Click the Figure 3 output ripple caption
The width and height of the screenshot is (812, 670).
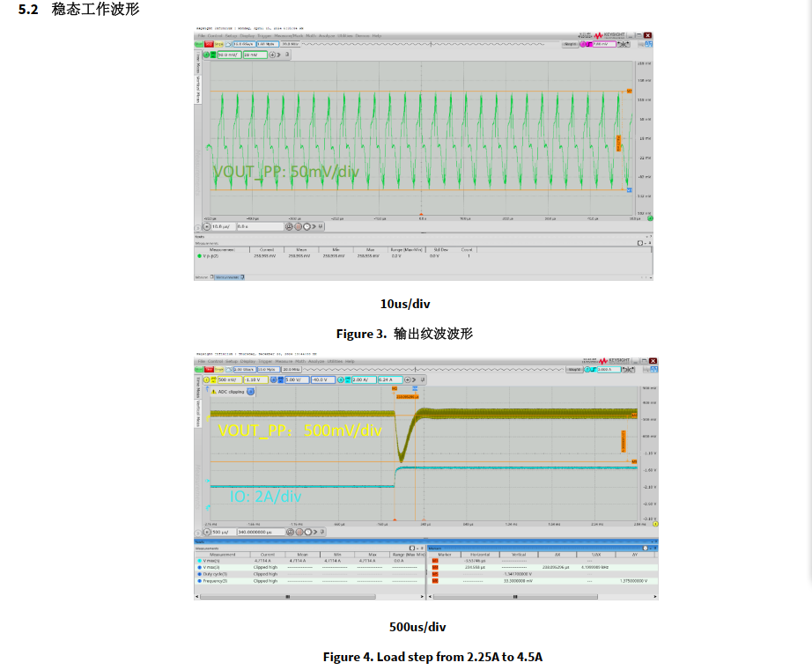click(404, 334)
